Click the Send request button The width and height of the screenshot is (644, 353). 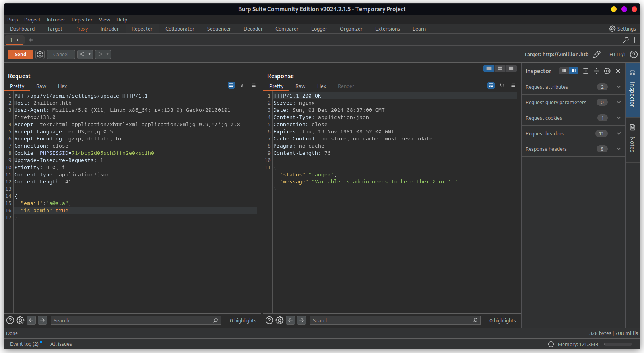pos(21,54)
